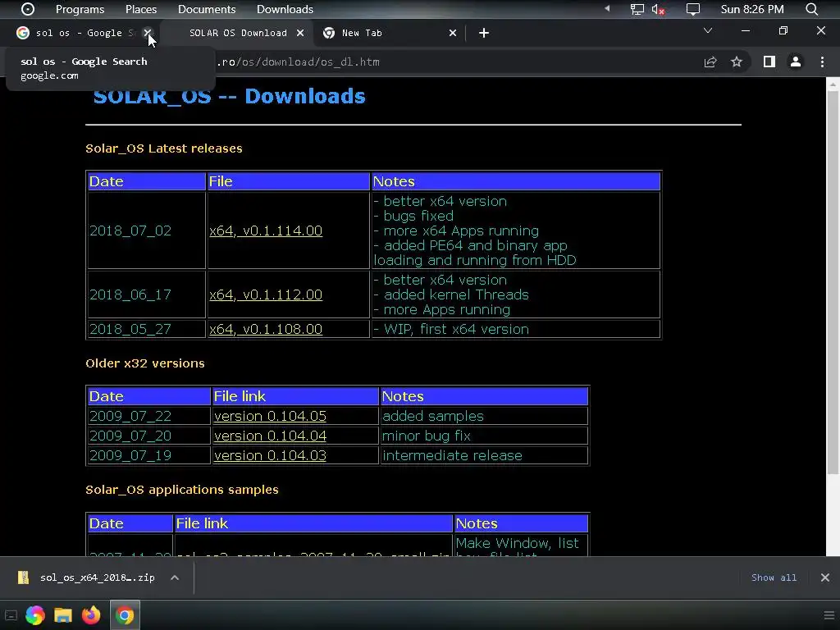Click the 2009_07_20 date cell
Screen dimensions: 840x630
point(149,436)
